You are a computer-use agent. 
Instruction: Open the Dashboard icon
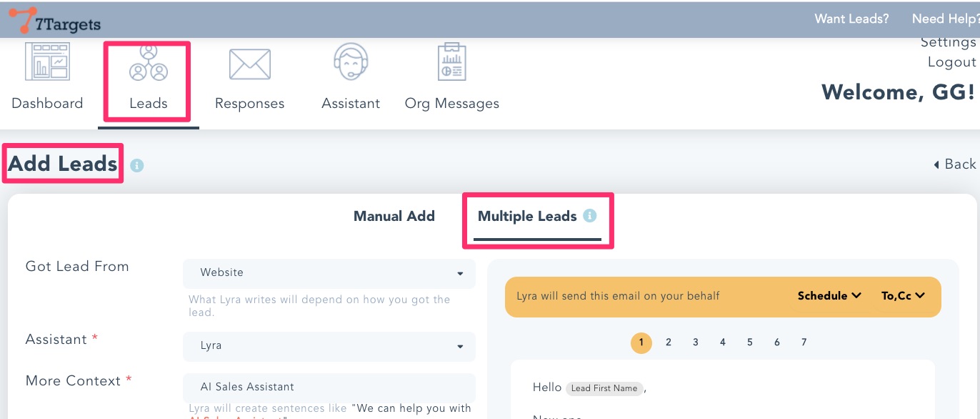coord(47,62)
